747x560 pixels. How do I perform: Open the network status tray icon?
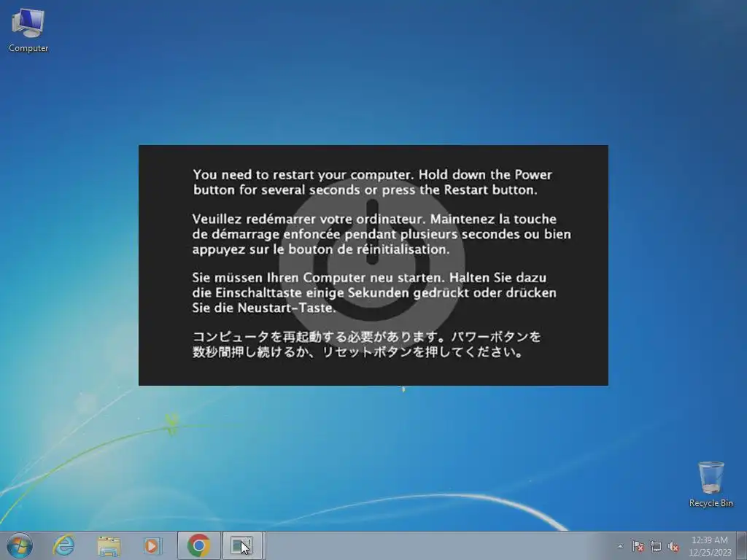click(656, 546)
